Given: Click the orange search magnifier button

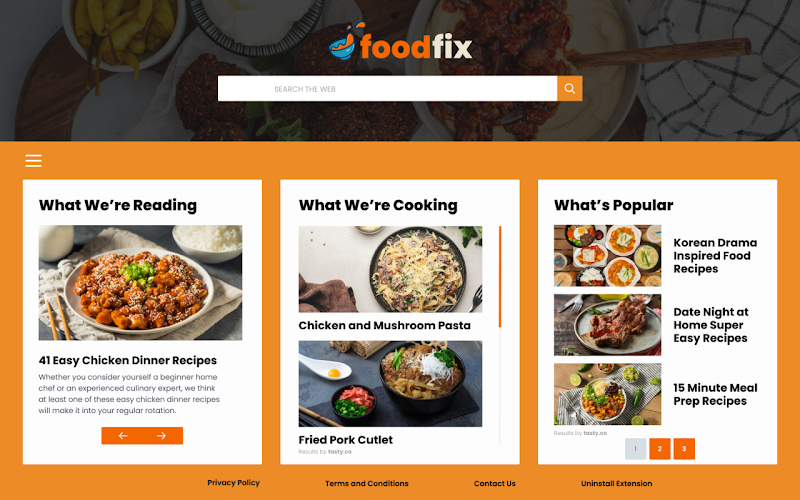Looking at the screenshot, I should [x=569, y=88].
